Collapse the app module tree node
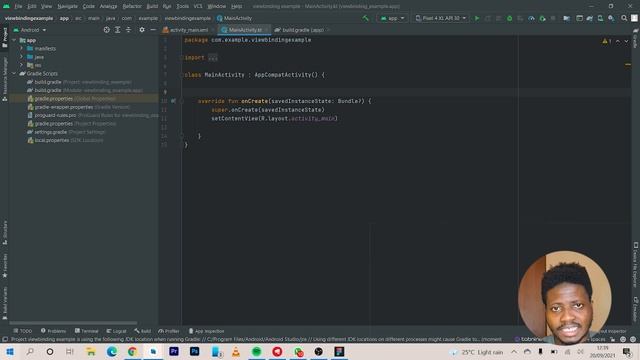640x360 pixels. (14, 40)
